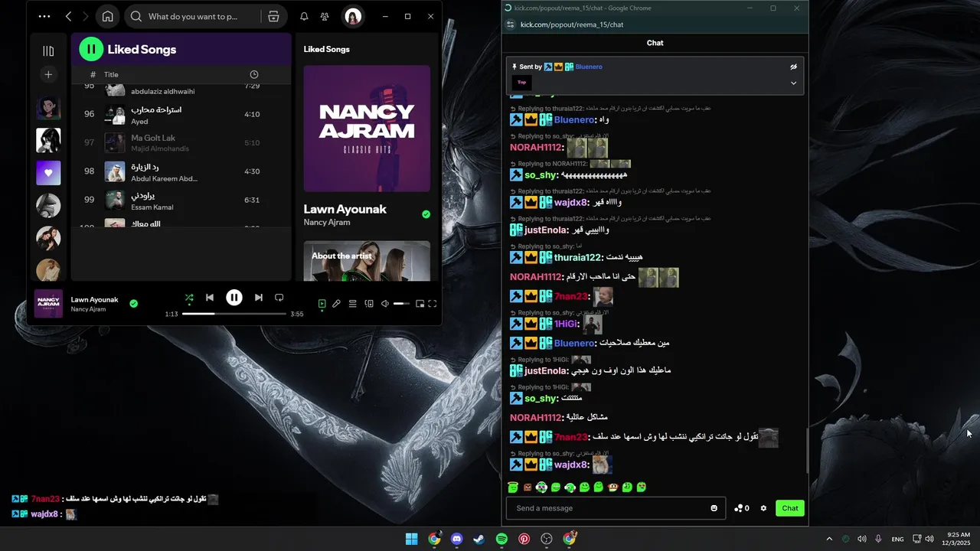Collapse Your Library sidebar
The image size is (980, 551).
[48, 51]
